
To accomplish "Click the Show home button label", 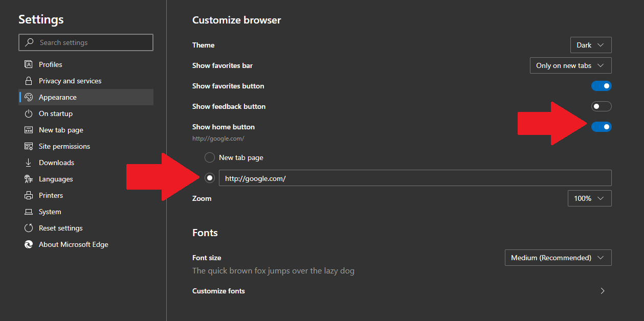I will click(x=224, y=127).
